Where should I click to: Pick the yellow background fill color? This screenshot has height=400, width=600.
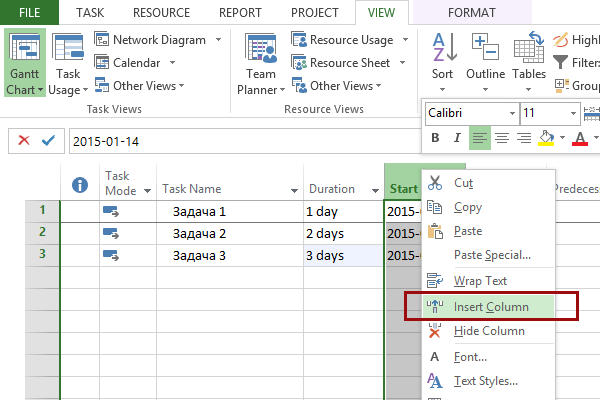tap(546, 138)
